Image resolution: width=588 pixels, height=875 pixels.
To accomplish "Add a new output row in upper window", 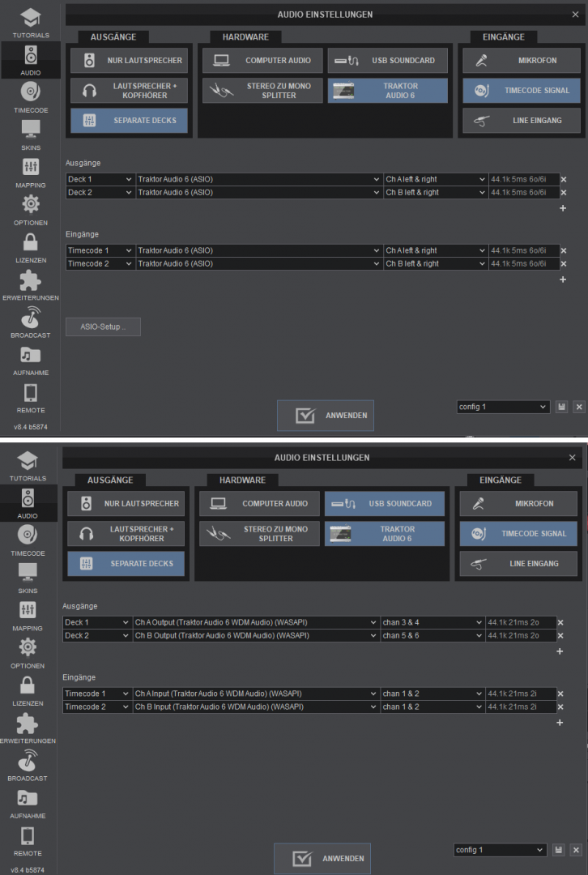I will tap(563, 208).
